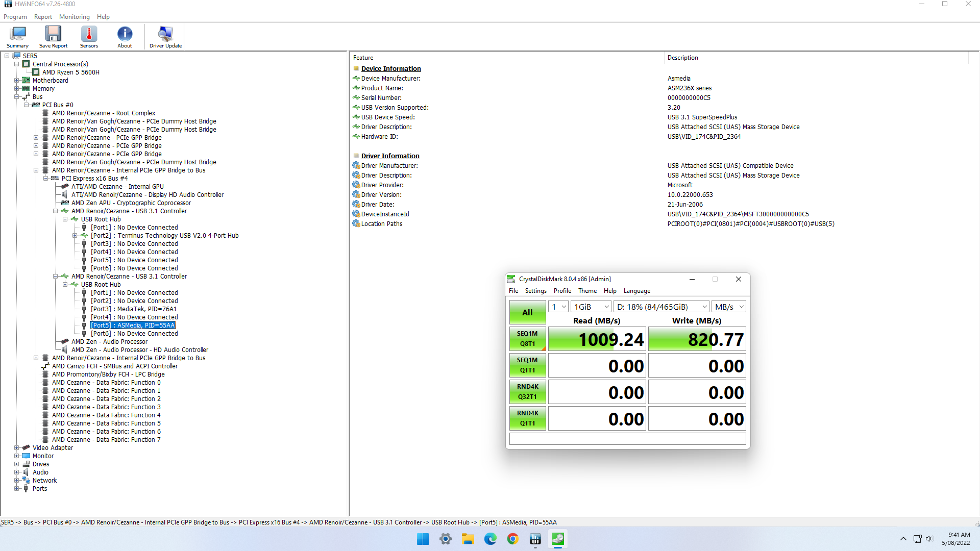Collapse PCI Bus #0 node
Image resolution: width=980 pixels, height=551 pixels.
tap(26, 105)
